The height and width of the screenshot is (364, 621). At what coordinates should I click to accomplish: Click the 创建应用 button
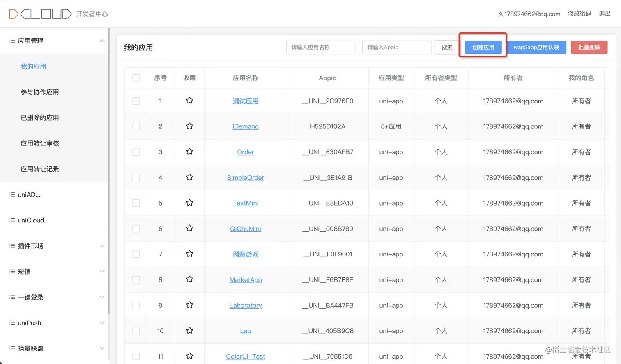(x=483, y=47)
